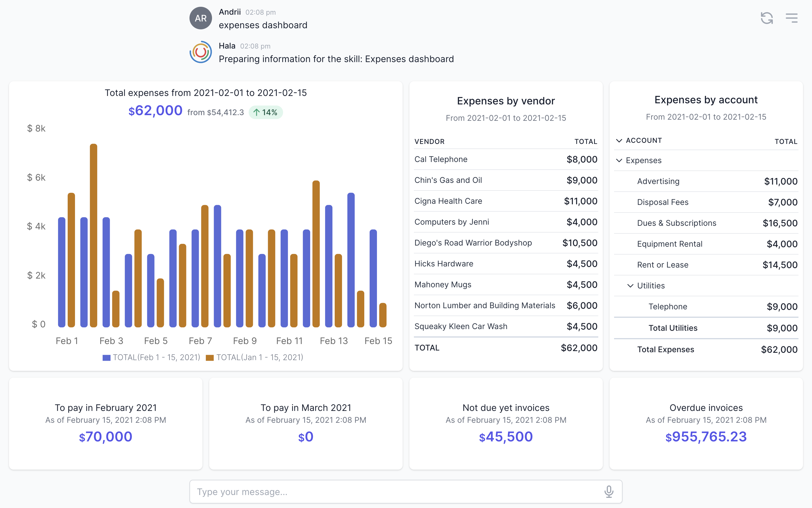Screen dimensions: 812x508
Task: Collapse the ACCOUNT header chevron
Action: click(619, 141)
